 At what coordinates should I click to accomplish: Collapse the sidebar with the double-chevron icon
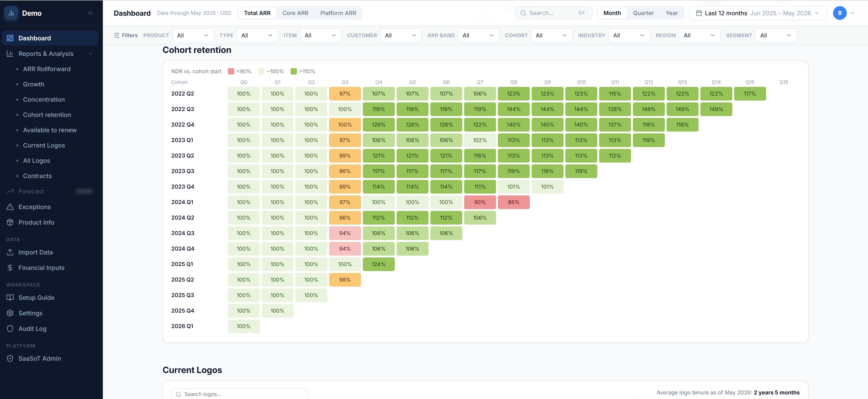click(x=90, y=13)
